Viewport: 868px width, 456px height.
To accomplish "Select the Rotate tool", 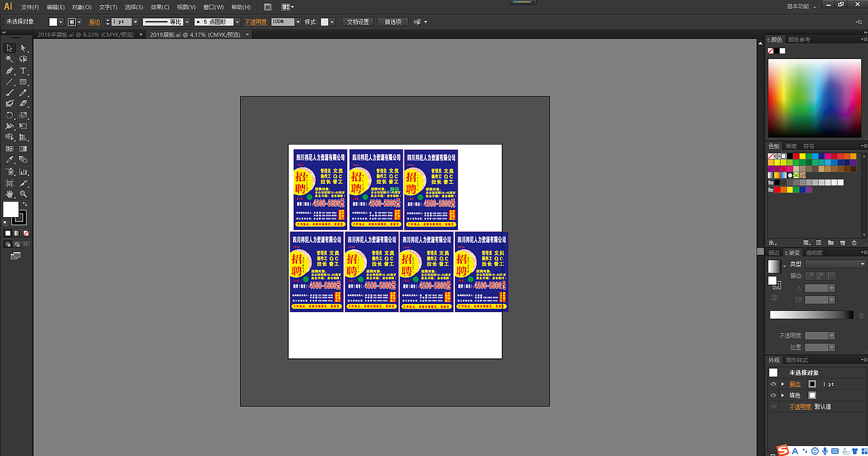I will tap(9, 115).
